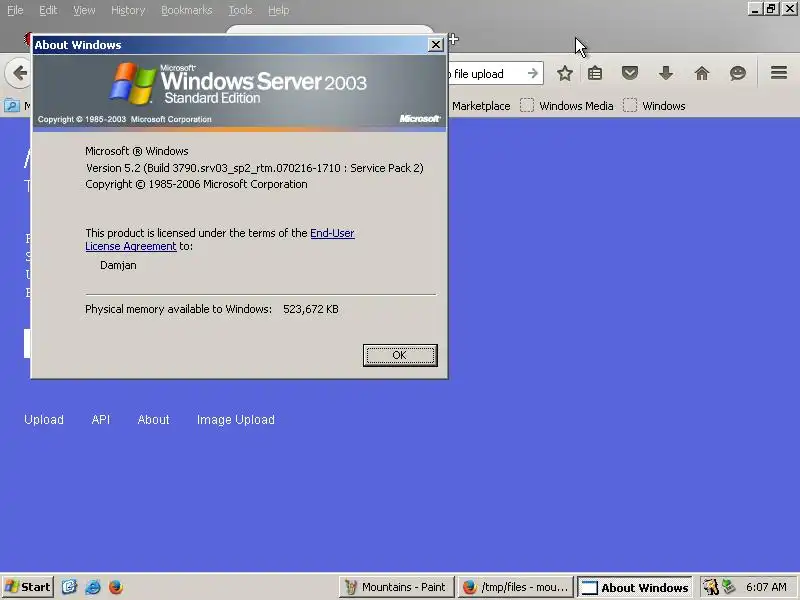
Task: Switch to Mountains - Paint taskbar button
Action: [396, 587]
